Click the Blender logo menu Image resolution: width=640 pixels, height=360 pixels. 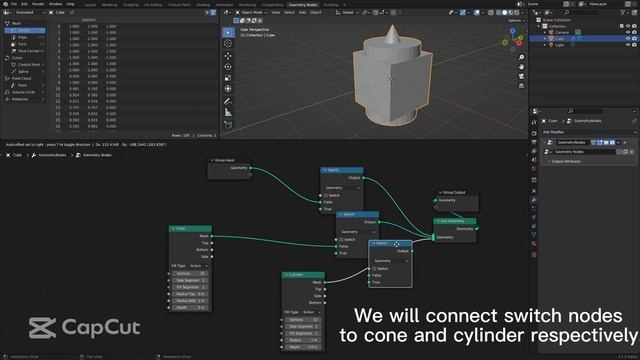[5, 4]
